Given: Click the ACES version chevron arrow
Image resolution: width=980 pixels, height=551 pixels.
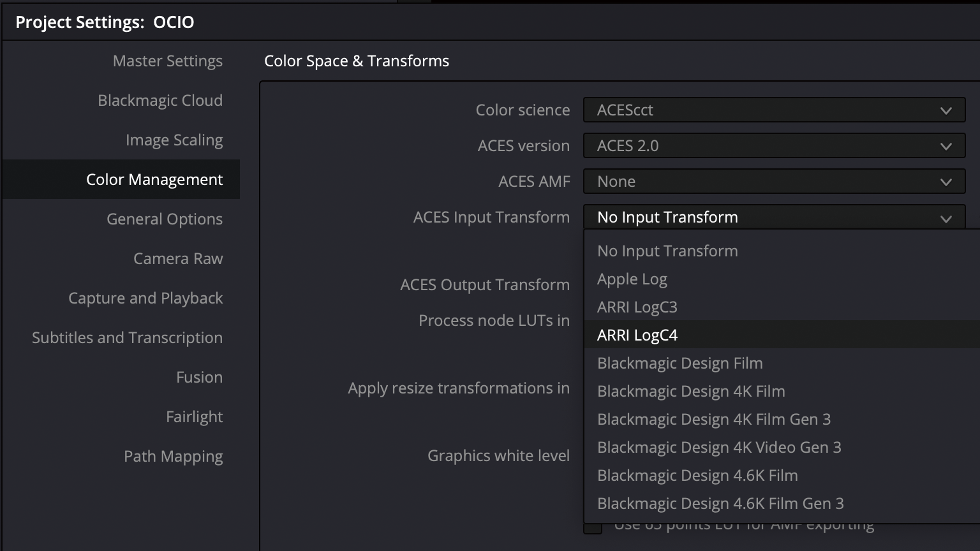Looking at the screenshot, I should tap(946, 146).
